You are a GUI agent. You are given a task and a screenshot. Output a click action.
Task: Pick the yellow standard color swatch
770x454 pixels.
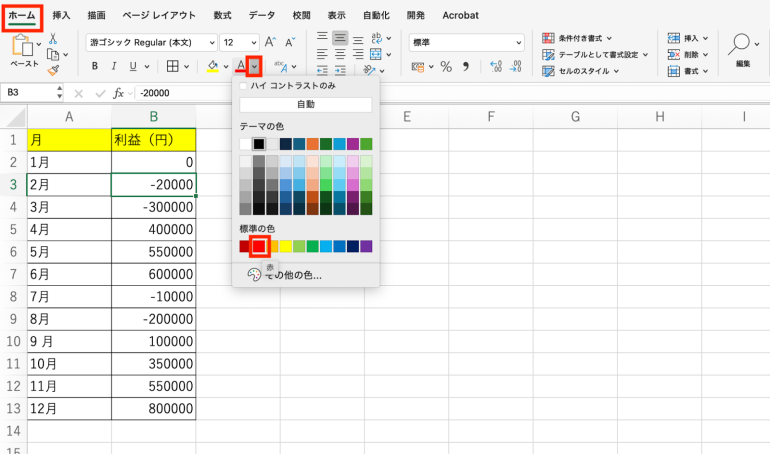tap(286, 246)
